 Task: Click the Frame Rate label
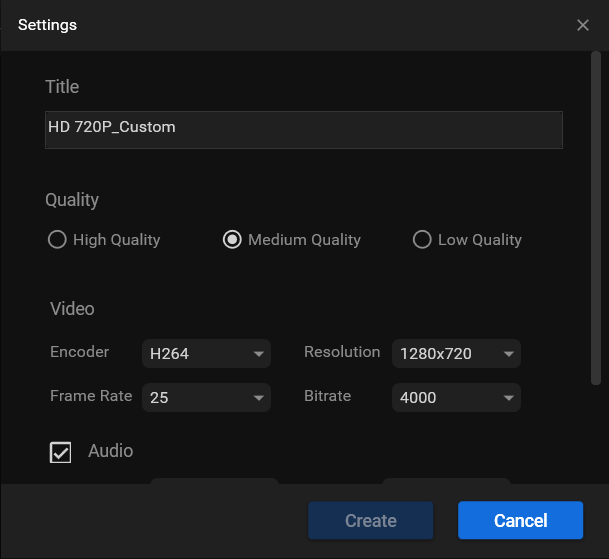coord(91,396)
